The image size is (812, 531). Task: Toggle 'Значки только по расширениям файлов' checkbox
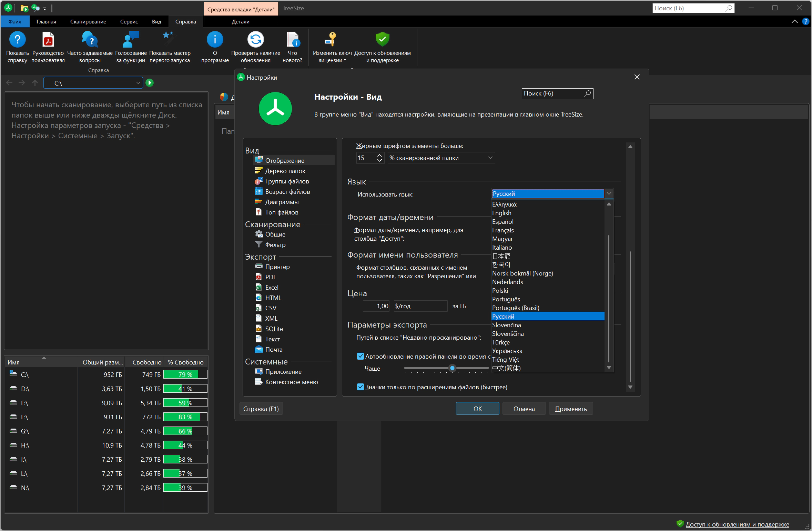(361, 387)
